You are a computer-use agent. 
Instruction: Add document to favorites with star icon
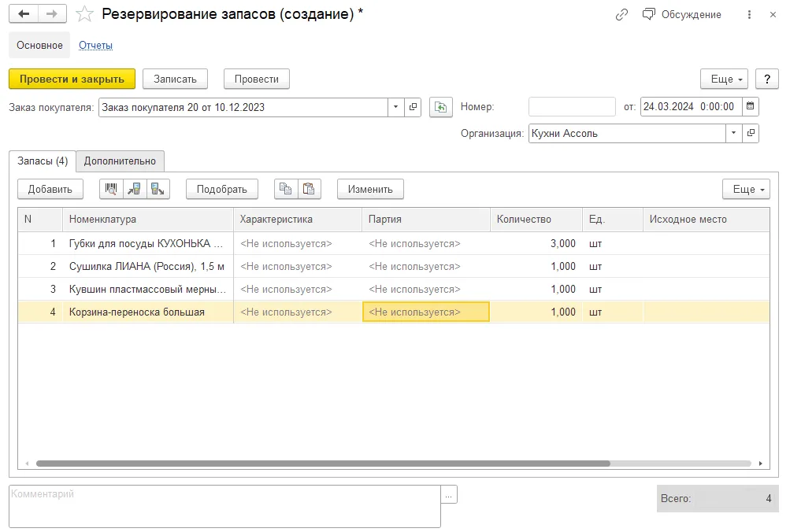tap(84, 14)
